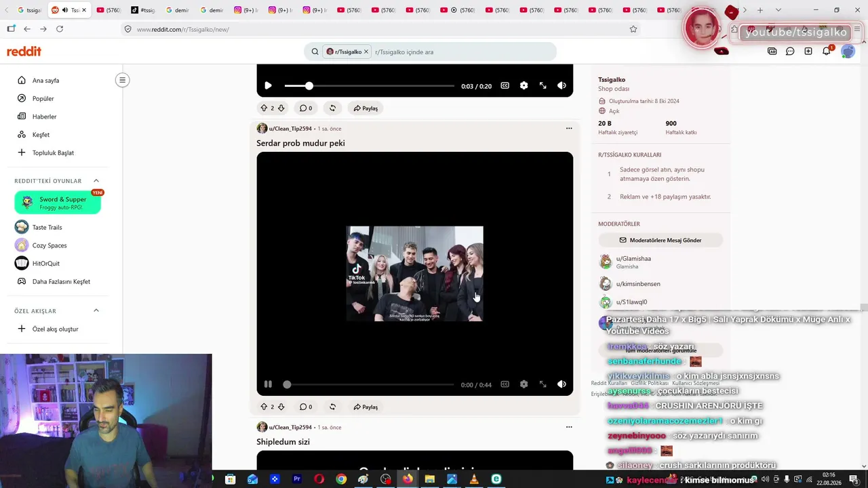
Task: Mute the Serdar prob video
Action: 561,384
